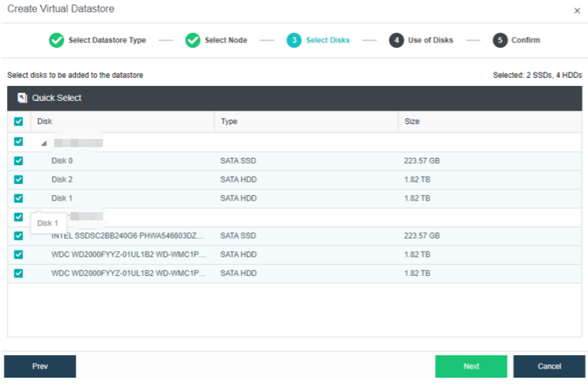Deselect the Disk 2 checkbox
588x387 pixels.
18,180
